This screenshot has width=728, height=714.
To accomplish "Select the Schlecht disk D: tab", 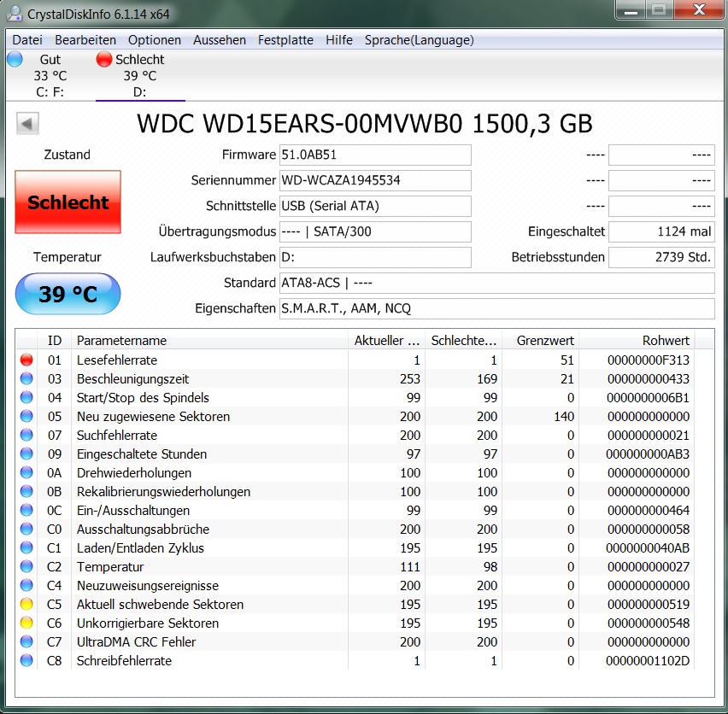I will [140, 76].
